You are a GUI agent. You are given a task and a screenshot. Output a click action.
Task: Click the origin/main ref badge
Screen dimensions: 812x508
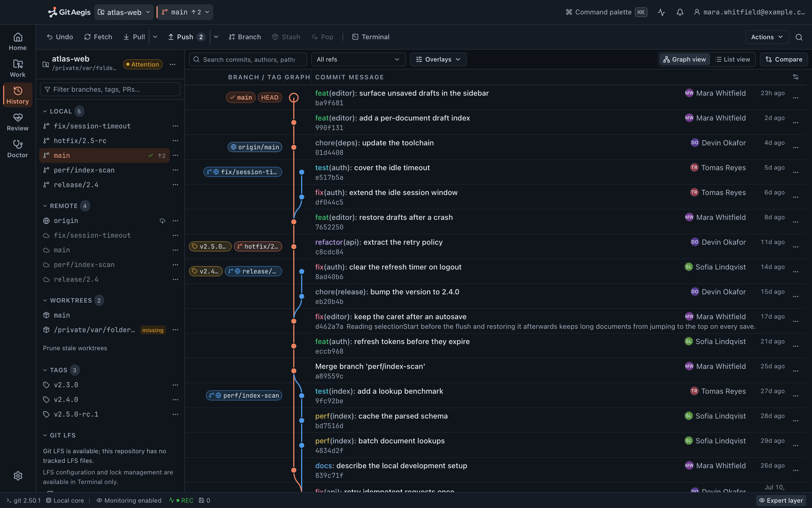tap(255, 147)
